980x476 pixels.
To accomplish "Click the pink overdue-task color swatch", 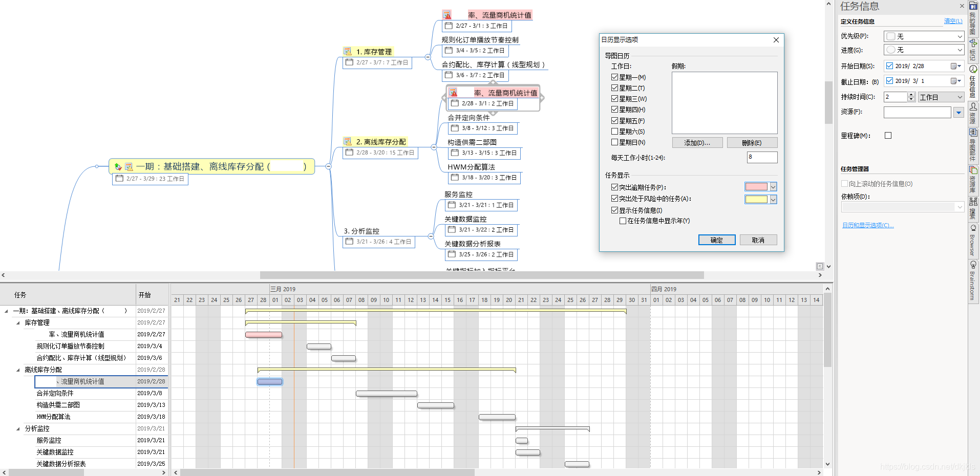I will coord(756,187).
